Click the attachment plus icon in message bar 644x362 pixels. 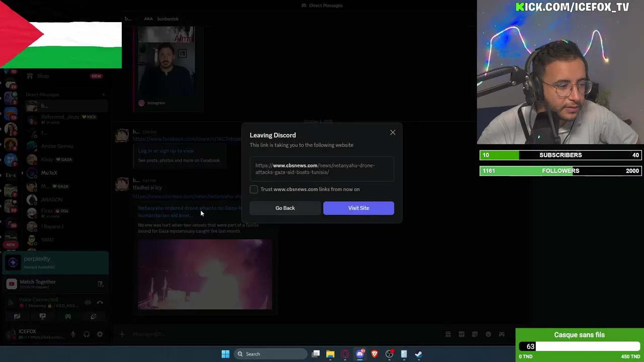122,334
